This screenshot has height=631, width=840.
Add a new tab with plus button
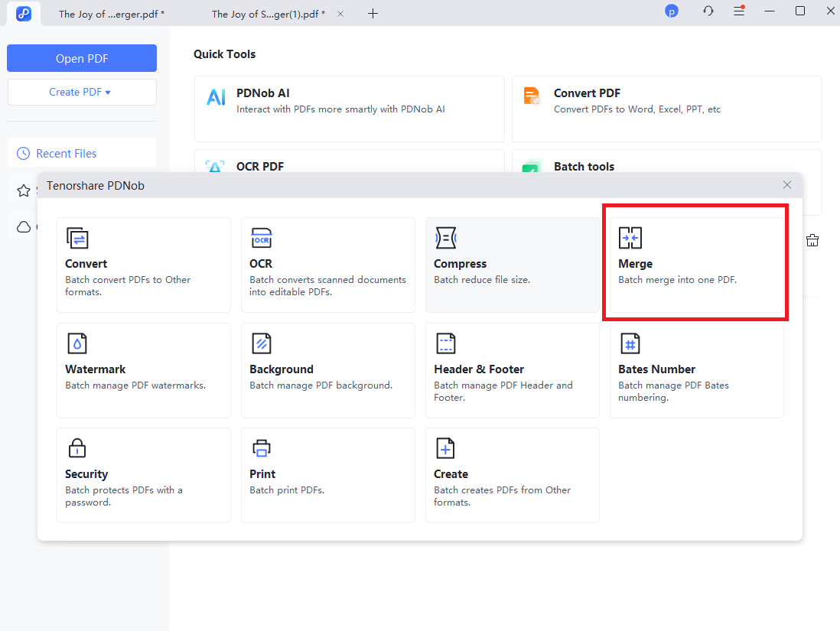[x=373, y=14]
